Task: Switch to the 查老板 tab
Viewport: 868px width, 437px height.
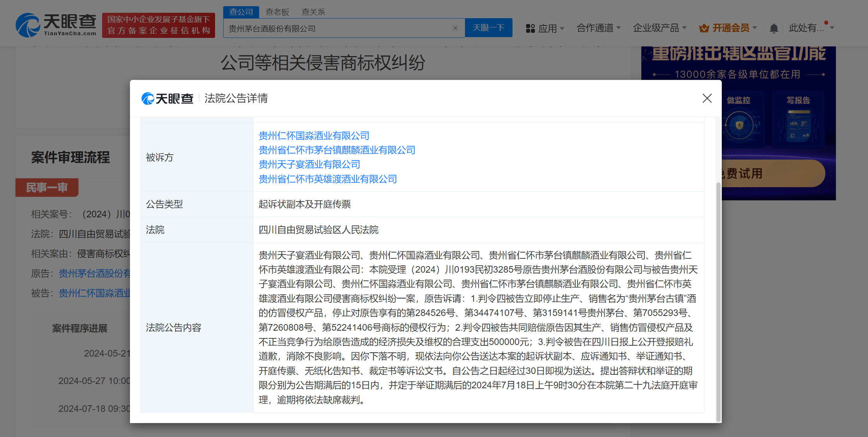Action: pyautogui.click(x=277, y=12)
